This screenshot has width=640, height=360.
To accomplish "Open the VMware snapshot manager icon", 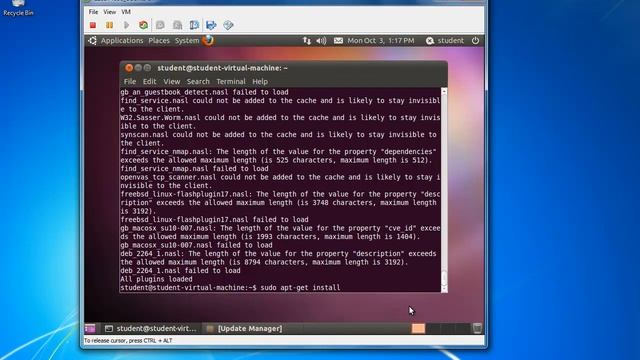I will pos(194,25).
